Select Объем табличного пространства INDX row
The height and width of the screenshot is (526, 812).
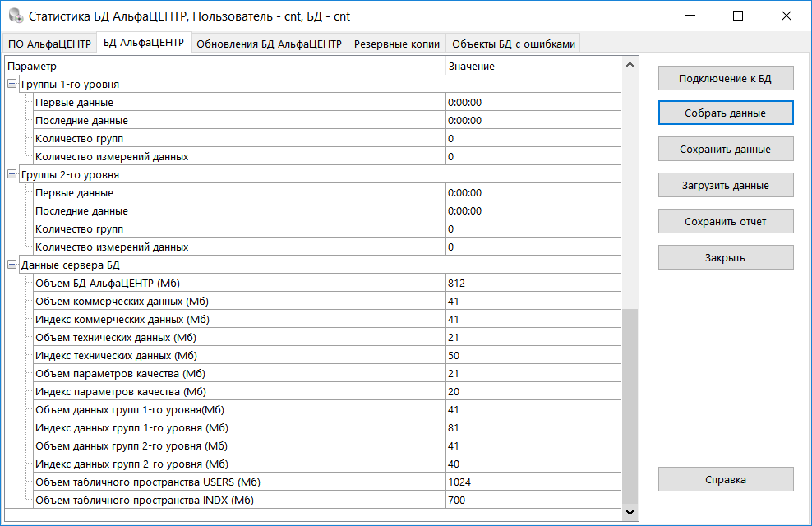[327, 501]
